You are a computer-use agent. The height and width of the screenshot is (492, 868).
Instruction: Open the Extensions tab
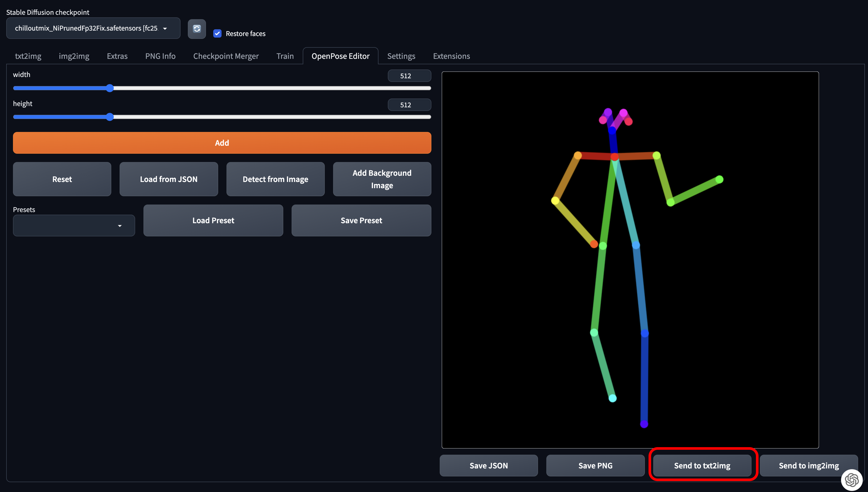coord(451,56)
